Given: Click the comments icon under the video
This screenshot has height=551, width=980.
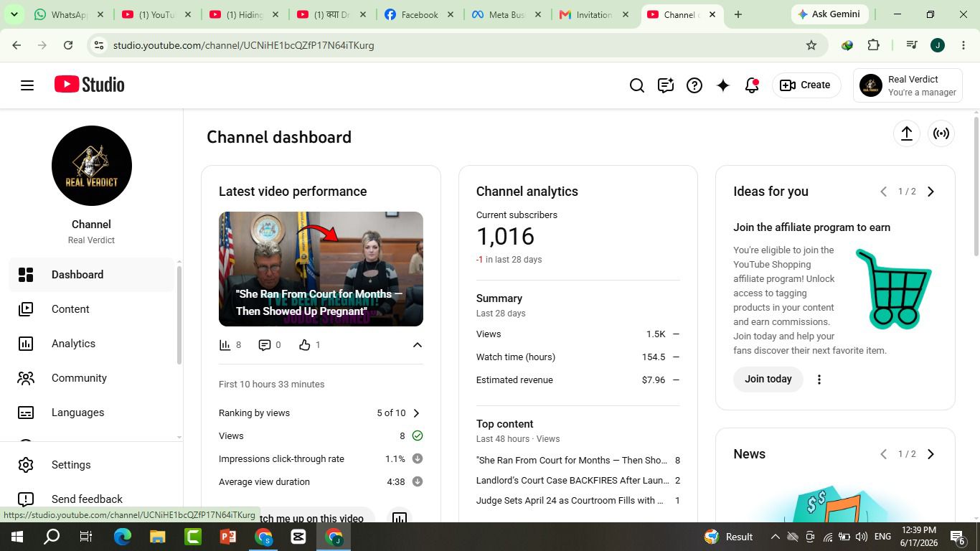Looking at the screenshot, I should pos(265,345).
